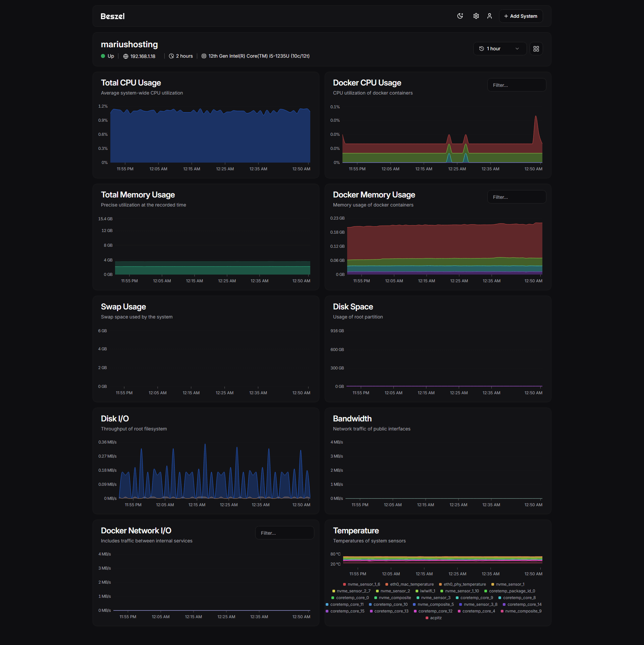Select coretemp_core_10 legend entry

pos(388,604)
